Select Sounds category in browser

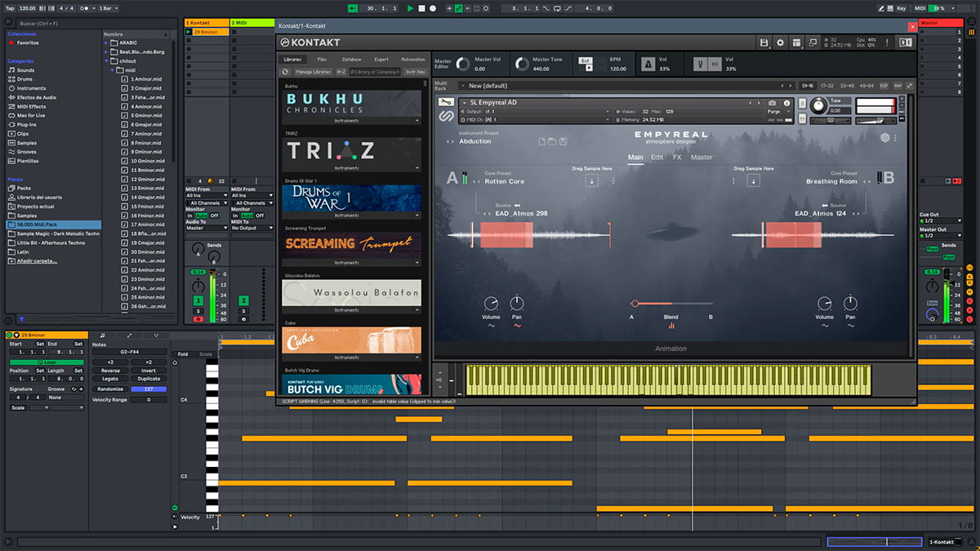coord(26,70)
